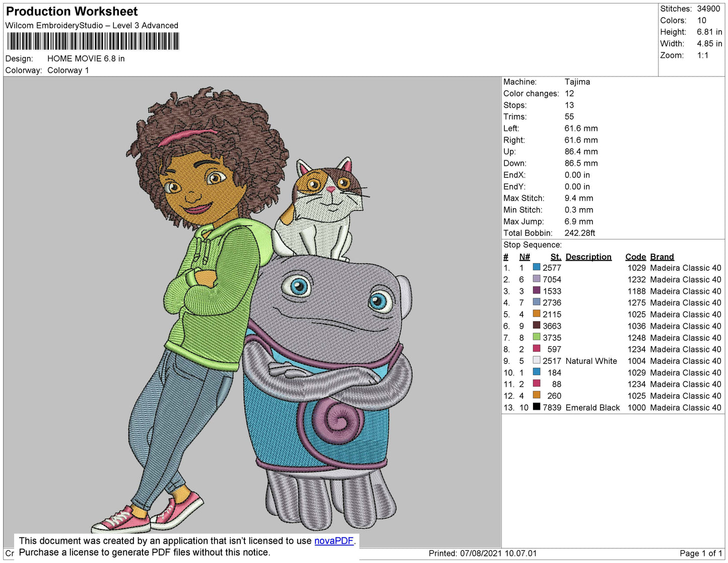Select thread code 1275
The image size is (728, 563).
coord(637,302)
